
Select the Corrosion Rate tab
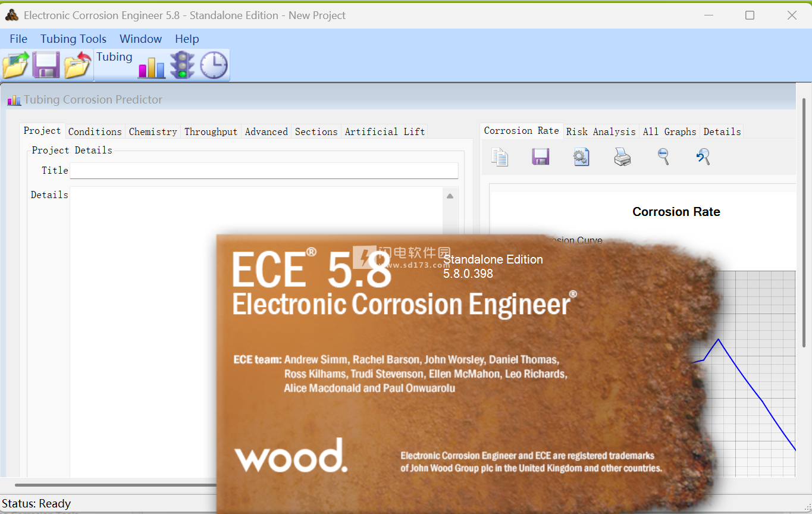[x=522, y=131]
